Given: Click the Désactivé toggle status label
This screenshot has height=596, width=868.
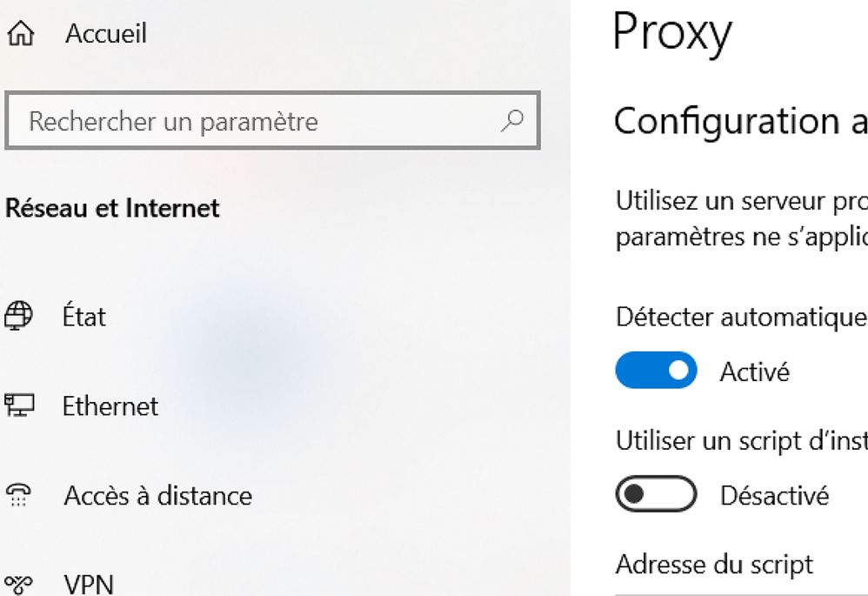Looking at the screenshot, I should tap(774, 496).
